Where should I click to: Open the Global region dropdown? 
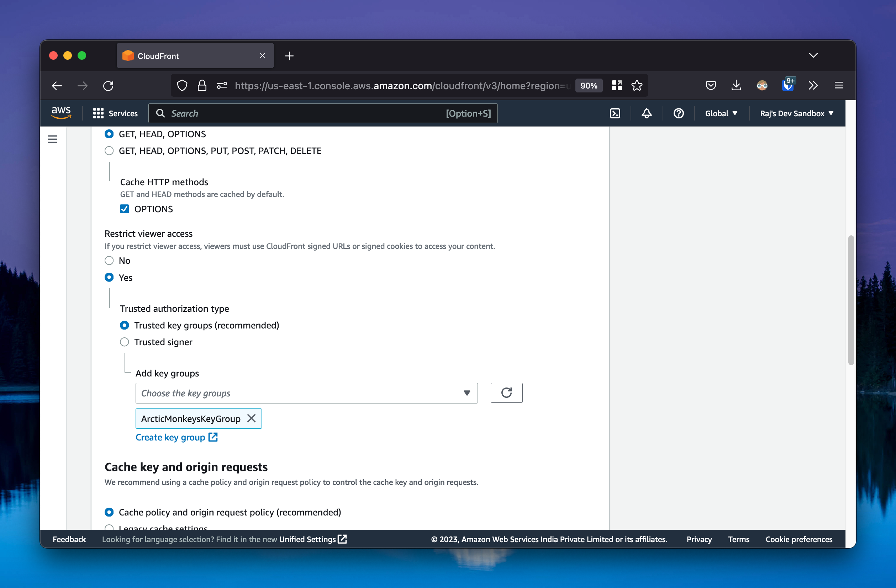pyautogui.click(x=721, y=113)
